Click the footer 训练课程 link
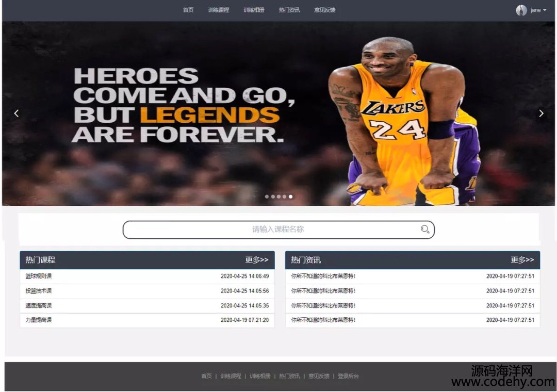Screen dimensions: 557x392 pyautogui.click(x=231, y=376)
